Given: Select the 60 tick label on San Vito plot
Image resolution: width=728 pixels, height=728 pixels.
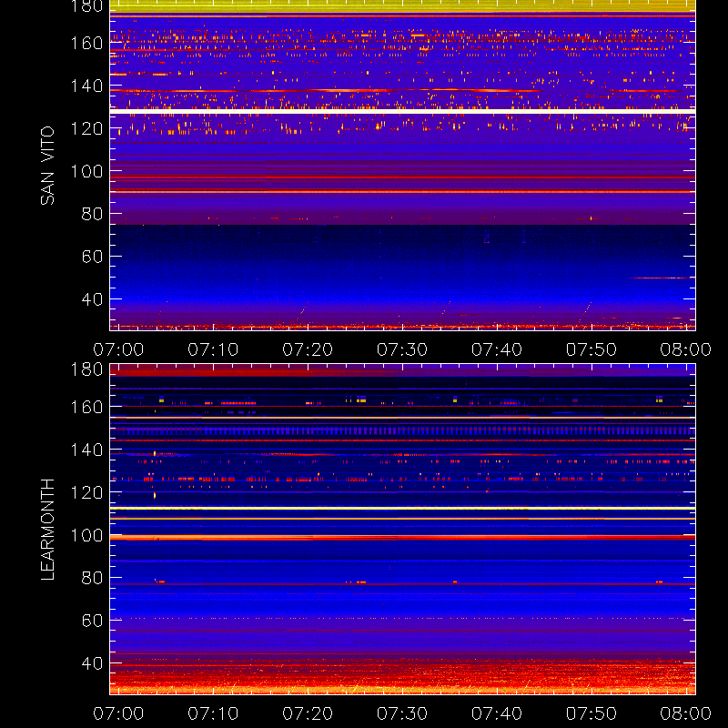Looking at the screenshot, I should pos(92,257).
